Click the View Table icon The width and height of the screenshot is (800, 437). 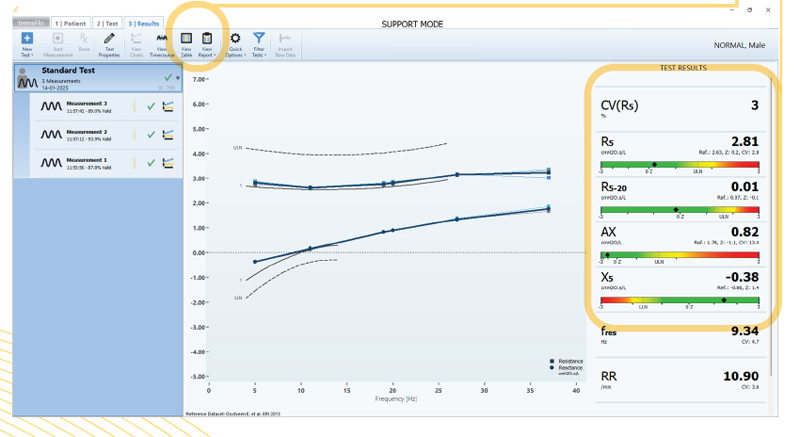point(186,40)
